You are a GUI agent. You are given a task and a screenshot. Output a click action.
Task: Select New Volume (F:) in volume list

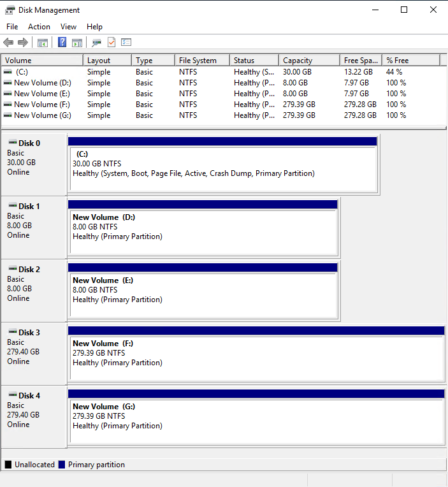[42, 105]
